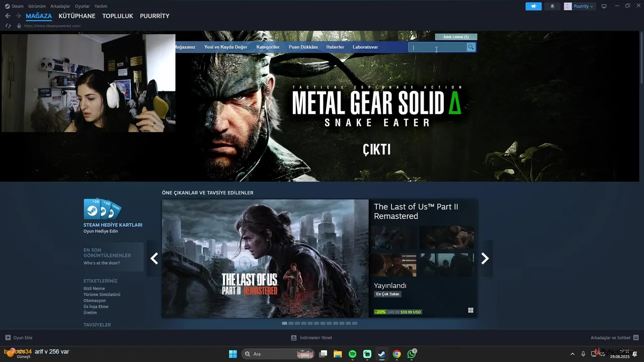This screenshot has height=362, width=644.
Task: Open the Arkadaşlar menu
Action: point(60,6)
